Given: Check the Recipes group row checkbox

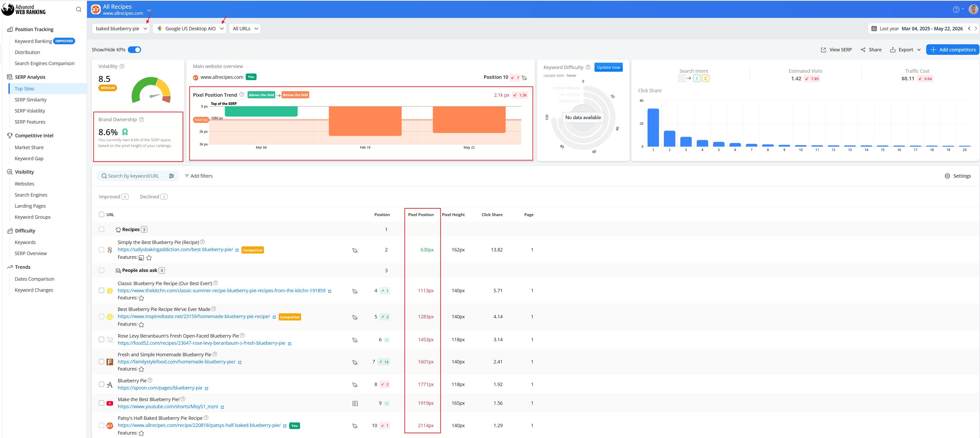Looking at the screenshot, I should pyautogui.click(x=102, y=229).
